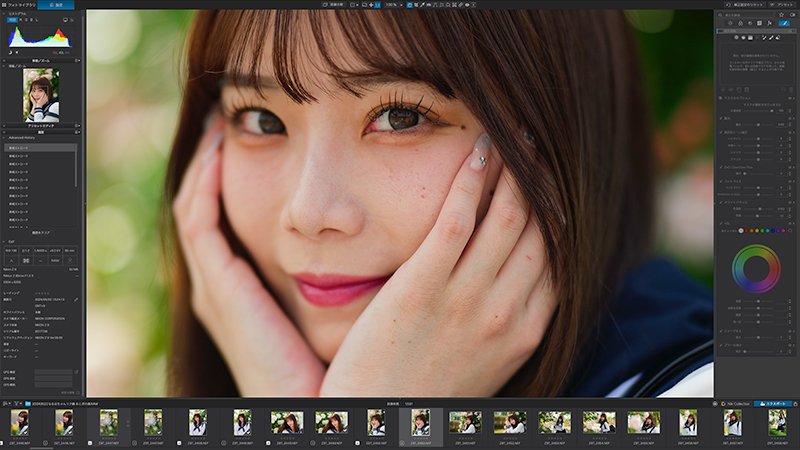Click the blue Export button
Image resolution: width=800 pixels, height=450 pixels.
click(773, 404)
